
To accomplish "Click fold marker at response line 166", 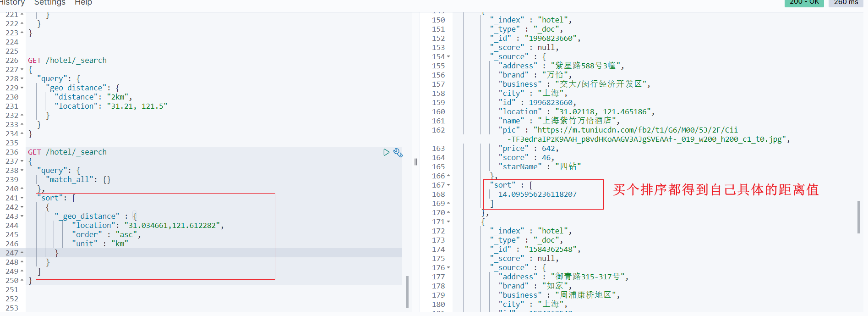I will click(x=448, y=176).
